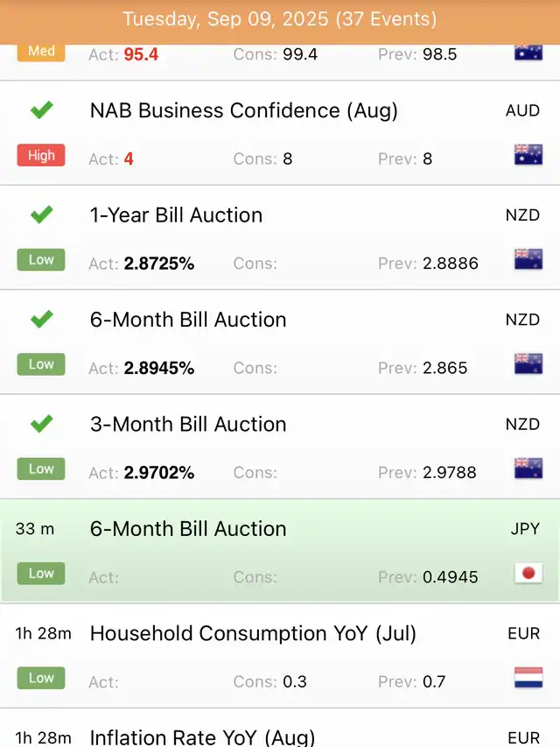Click the 33 m countdown on JPY auction

coord(35,529)
